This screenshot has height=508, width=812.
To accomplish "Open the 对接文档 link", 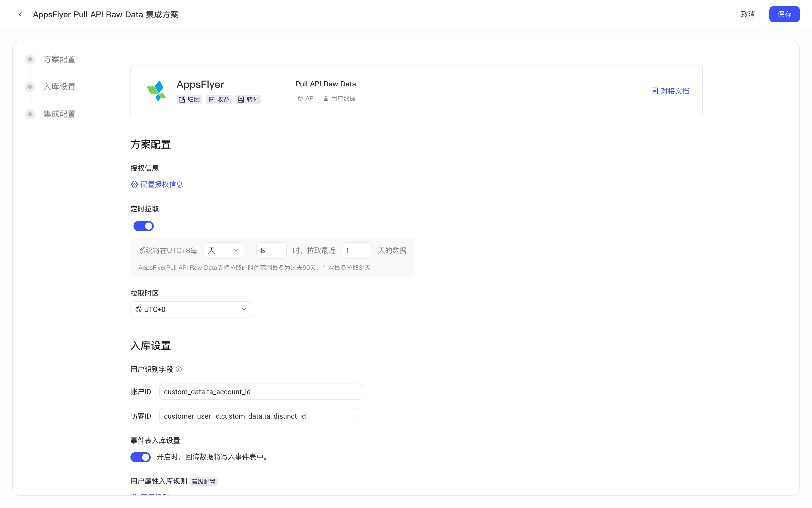I will point(670,91).
